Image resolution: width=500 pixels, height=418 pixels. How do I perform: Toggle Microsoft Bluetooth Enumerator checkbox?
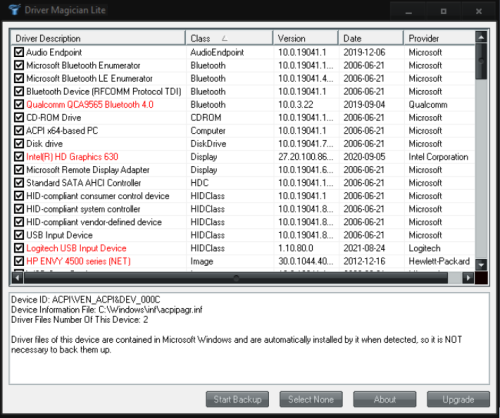19,65
